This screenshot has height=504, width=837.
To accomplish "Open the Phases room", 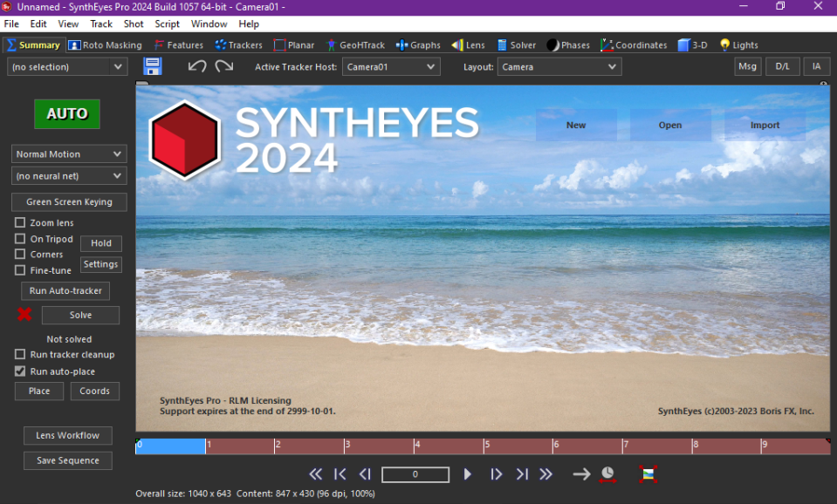I will [x=568, y=44].
